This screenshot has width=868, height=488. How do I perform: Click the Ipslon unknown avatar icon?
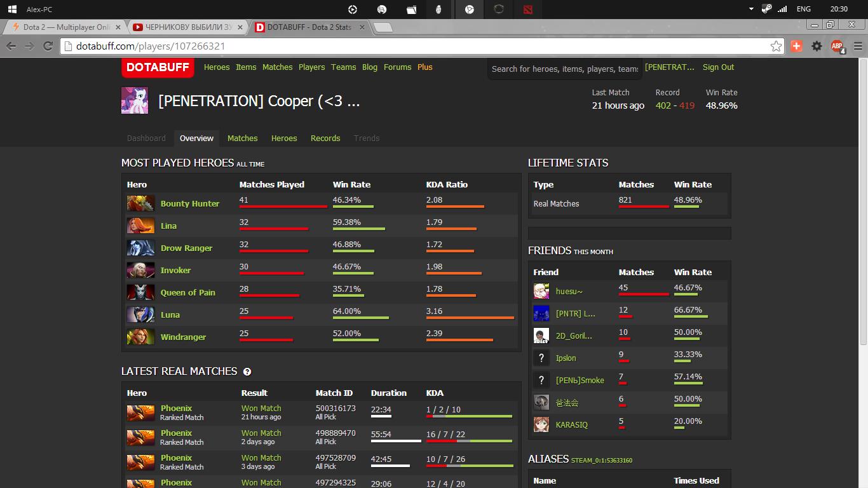tap(541, 358)
